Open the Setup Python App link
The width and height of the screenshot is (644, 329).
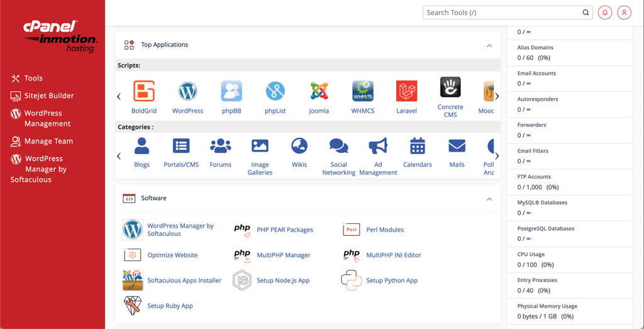[x=392, y=281]
